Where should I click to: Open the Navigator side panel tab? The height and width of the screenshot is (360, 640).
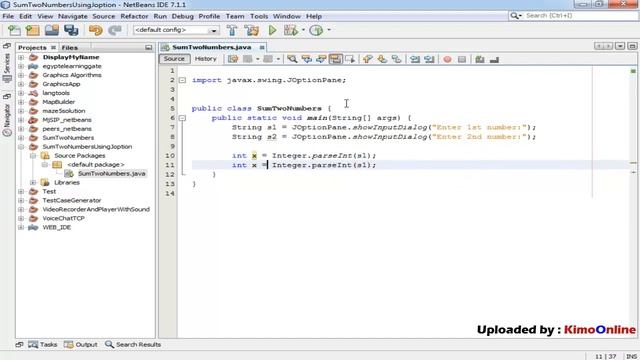pyautogui.click(x=7, y=119)
